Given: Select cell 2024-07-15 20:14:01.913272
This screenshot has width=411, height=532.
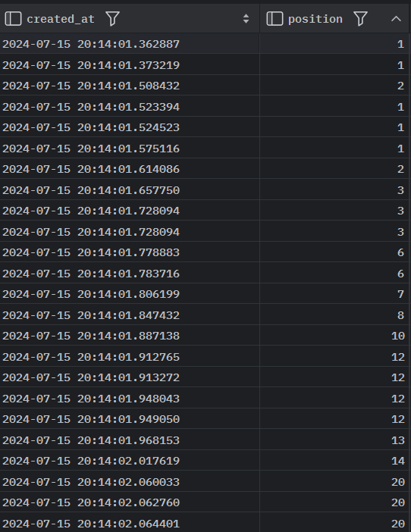Looking at the screenshot, I should (x=130, y=377).
